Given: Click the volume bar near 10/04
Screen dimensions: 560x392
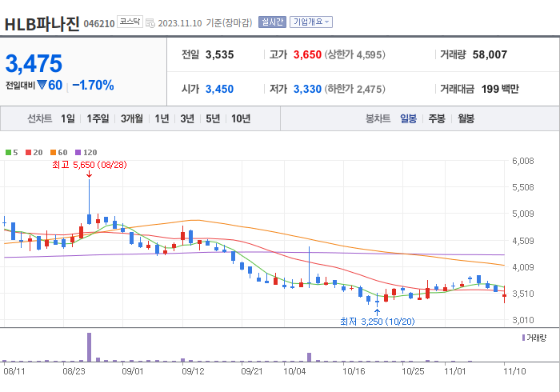Looking at the screenshot, I should [310, 358].
